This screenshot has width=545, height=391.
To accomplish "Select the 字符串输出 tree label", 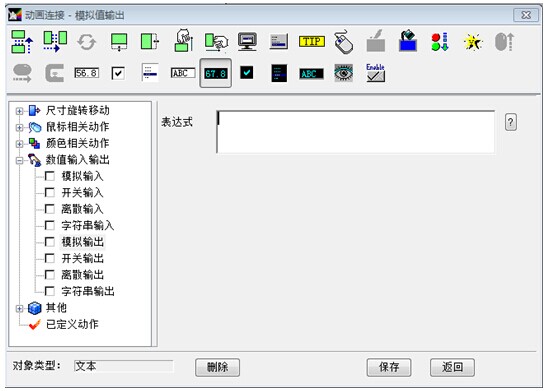I will (88, 291).
